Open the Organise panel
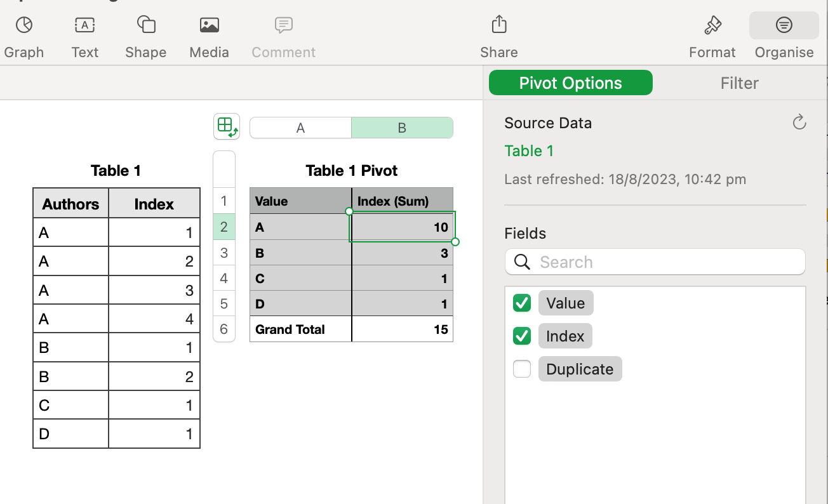Viewport: 828px width, 504px height. [784, 35]
